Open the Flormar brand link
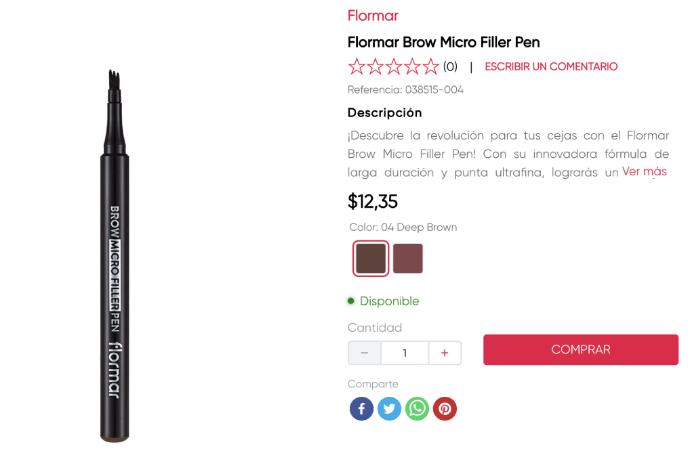The image size is (690, 472). [x=373, y=16]
